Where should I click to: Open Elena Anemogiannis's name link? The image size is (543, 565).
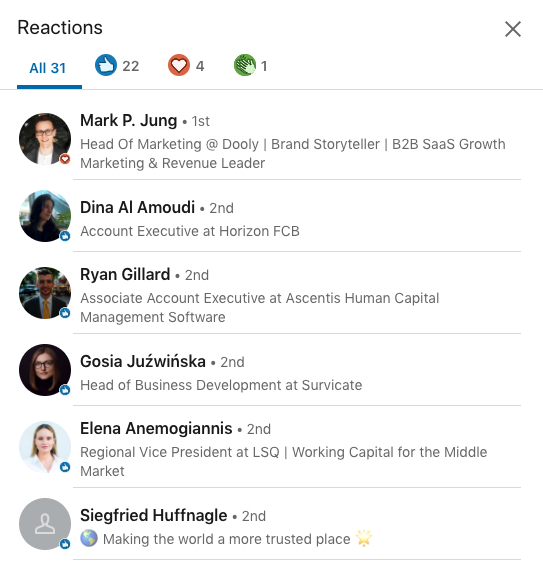156,429
